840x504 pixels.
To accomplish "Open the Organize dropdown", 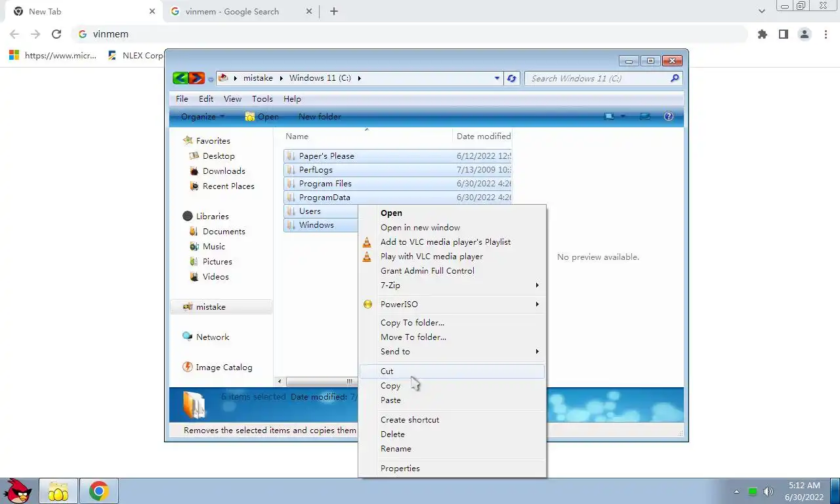I will pyautogui.click(x=203, y=116).
